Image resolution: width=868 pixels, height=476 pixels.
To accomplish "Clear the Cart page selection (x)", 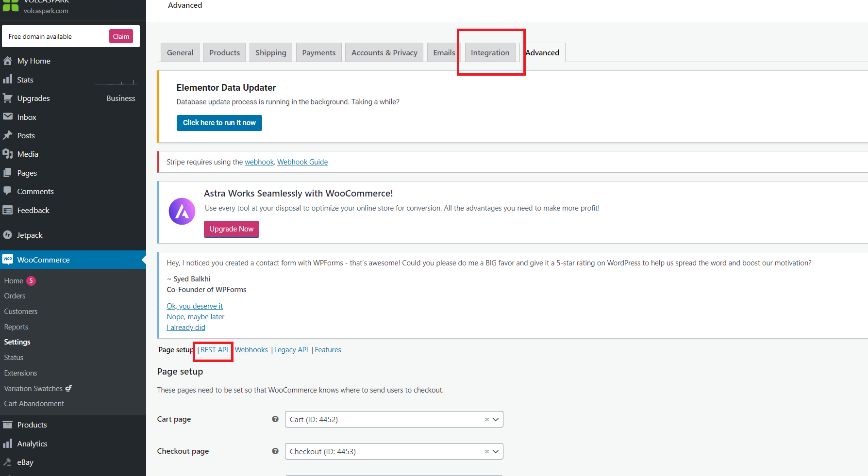I will pyautogui.click(x=487, y=420).
